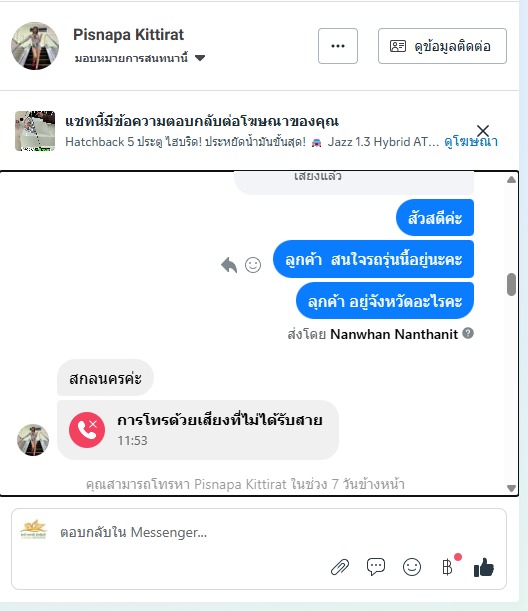Click the ดูข้อมูลติดต่อ button
Viewport: 528px width, 611px height.
[442, 46]
